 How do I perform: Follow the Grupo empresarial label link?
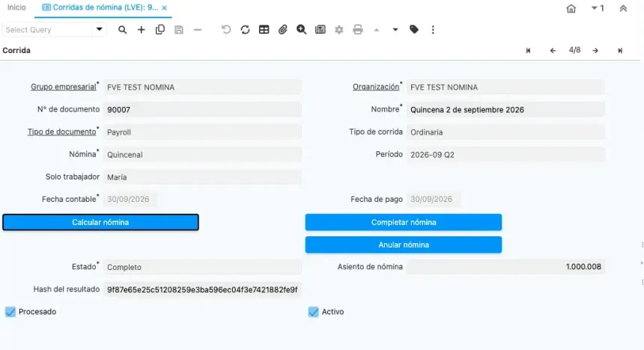click(x=63, y=87)
